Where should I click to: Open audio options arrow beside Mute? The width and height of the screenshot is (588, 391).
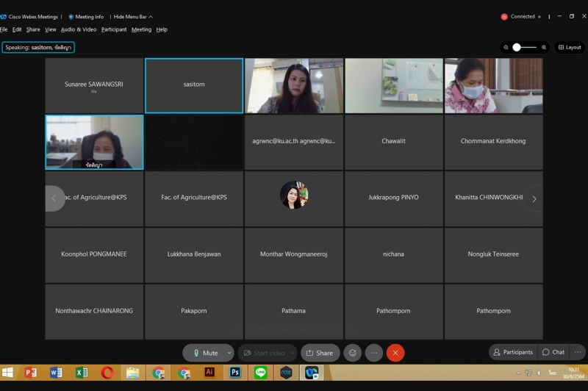tap(229, 353)
